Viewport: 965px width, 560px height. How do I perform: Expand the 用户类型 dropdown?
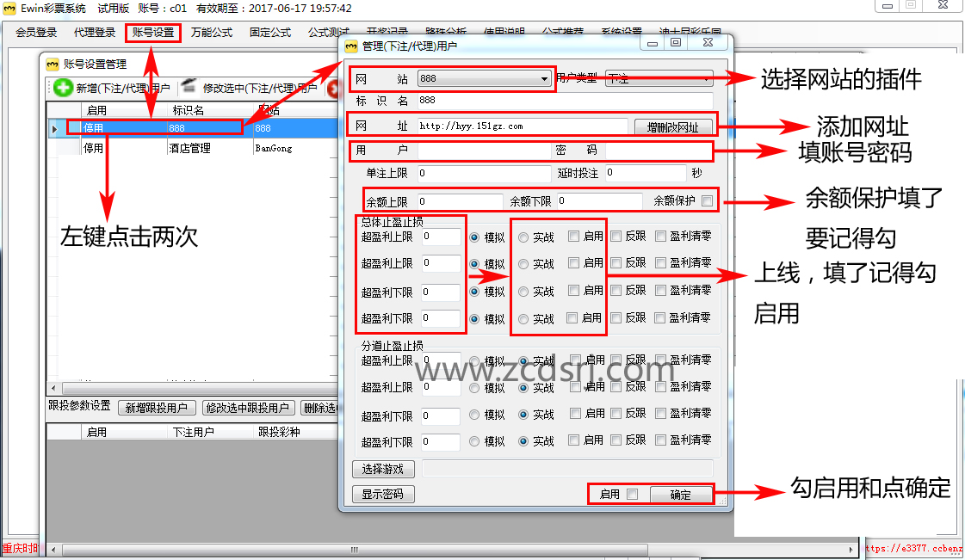[659, 79]
